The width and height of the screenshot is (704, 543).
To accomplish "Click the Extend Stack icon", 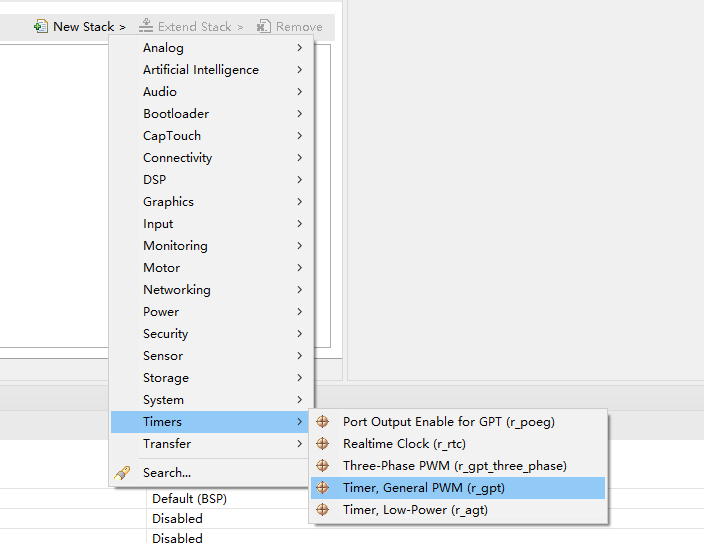I will point(146,27).
